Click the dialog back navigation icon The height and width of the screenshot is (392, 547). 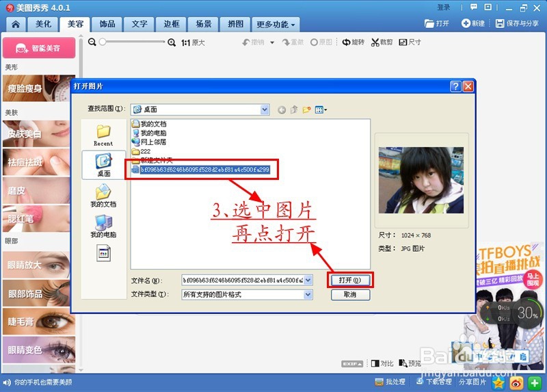pyautogui.click(x=282, y=110)
